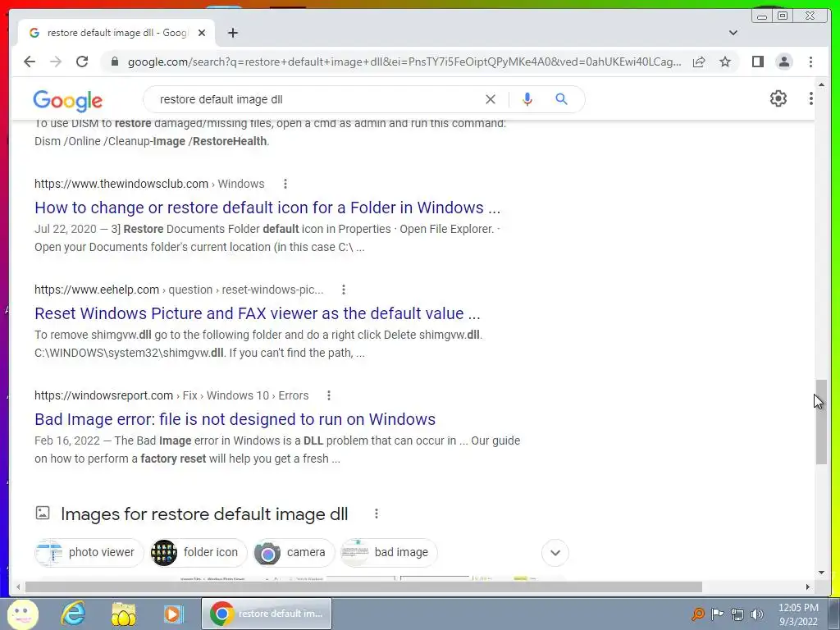840x630 pixels.
Task: Open volume control in system tray
Action: point(757,614)
